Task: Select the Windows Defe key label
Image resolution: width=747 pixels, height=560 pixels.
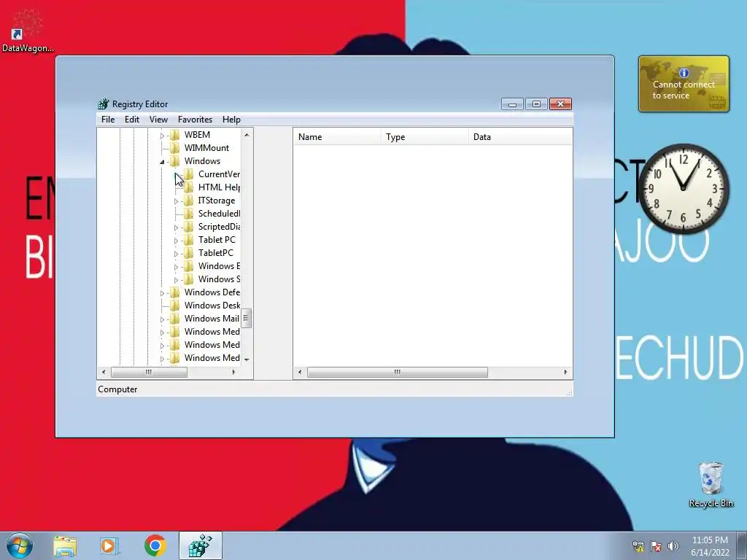Action: pyautogui.click(x=212, y=292)
